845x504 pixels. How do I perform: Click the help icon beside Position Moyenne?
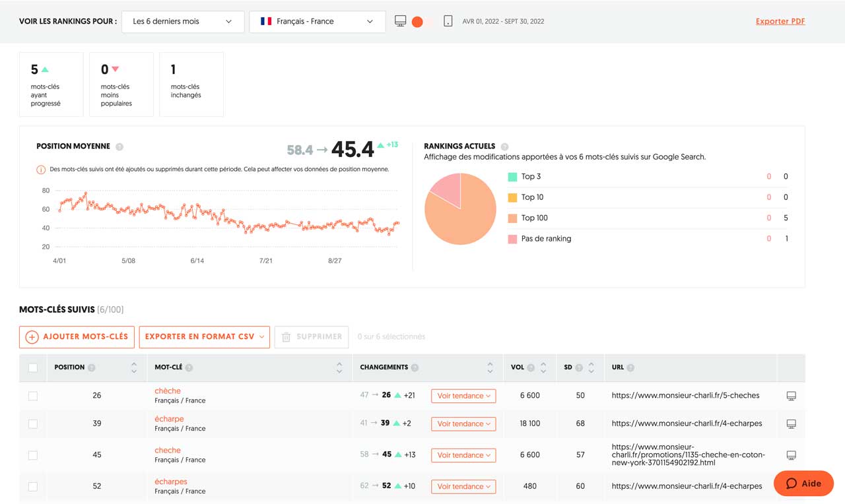[119, 146]
